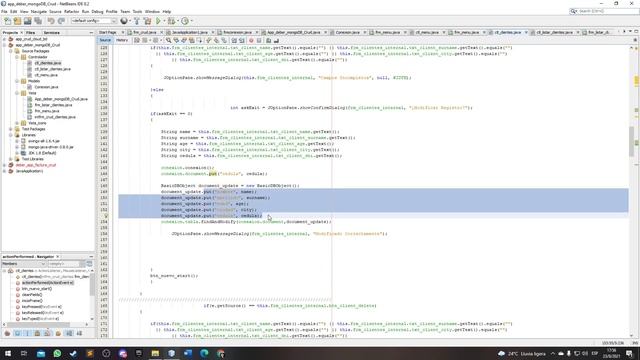Screen dimensions: 640x360
Task: Open the Windows Start menu
Action: pos(8,353)
